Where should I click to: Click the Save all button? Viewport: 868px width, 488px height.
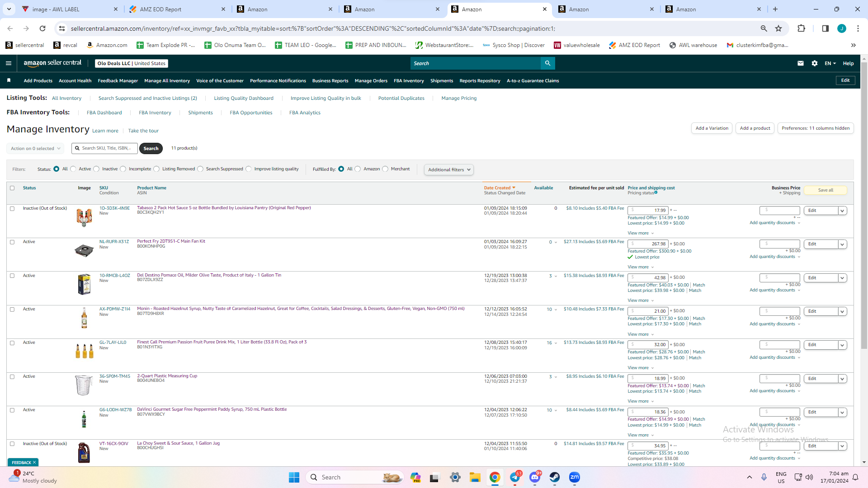(x=826, y=190)
